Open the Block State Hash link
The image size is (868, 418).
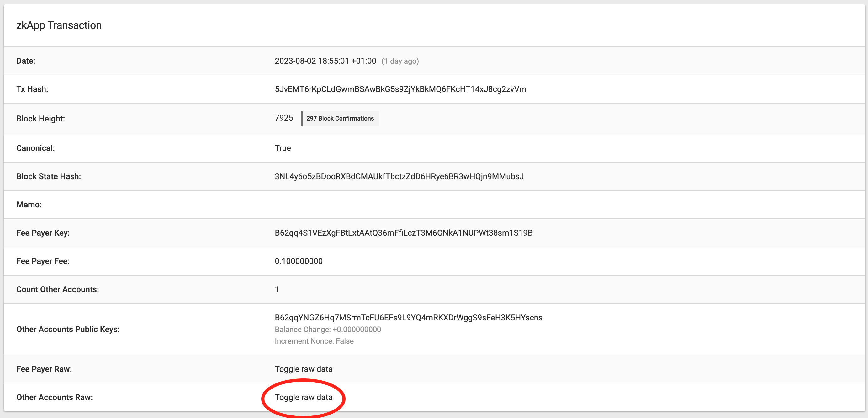click(x=399, y=176)
